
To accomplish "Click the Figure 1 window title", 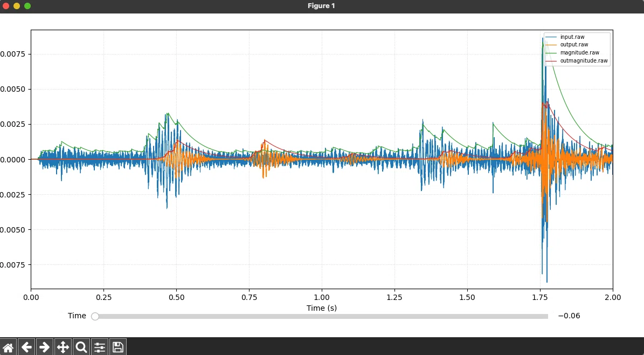I will (x=321, y=6).
